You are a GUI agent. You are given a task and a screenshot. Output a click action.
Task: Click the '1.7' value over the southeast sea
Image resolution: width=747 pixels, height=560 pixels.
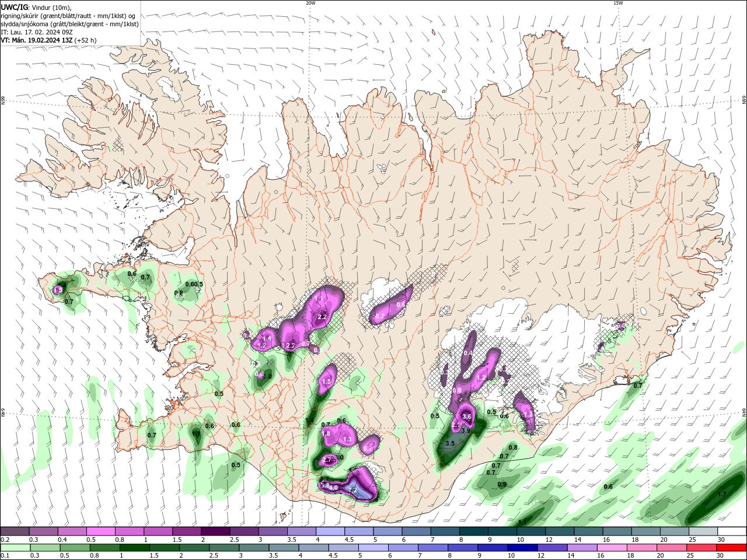(x=722, y=494)
